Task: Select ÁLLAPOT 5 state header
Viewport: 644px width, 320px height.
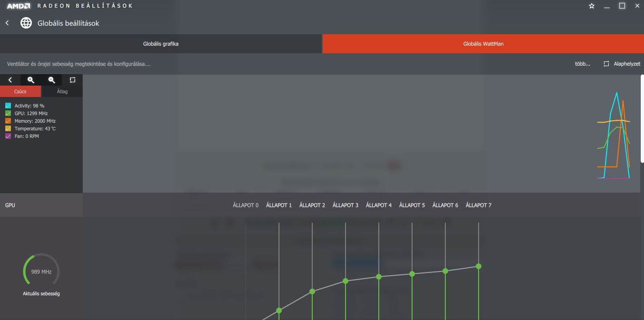Action: click(412, 205)
